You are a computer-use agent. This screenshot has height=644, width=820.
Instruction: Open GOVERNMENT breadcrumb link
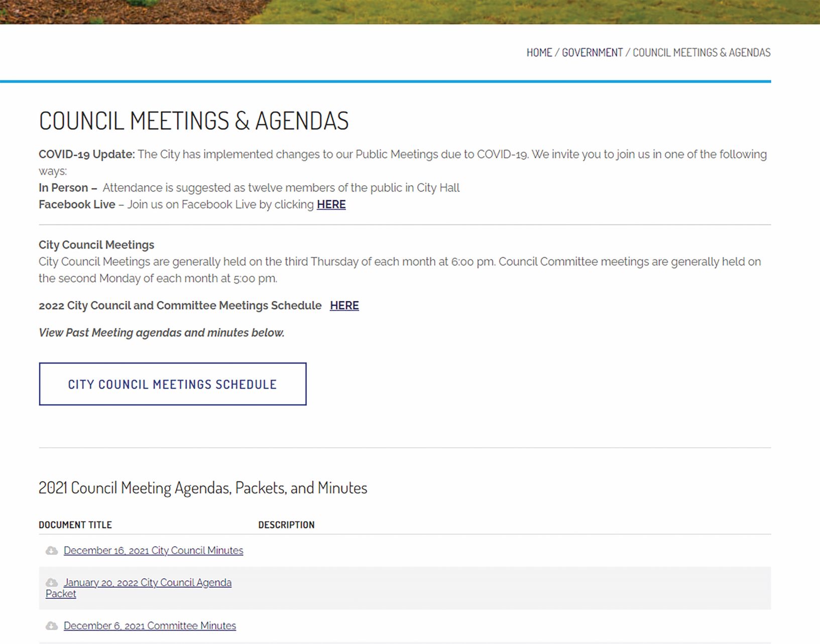click(592, 53)
